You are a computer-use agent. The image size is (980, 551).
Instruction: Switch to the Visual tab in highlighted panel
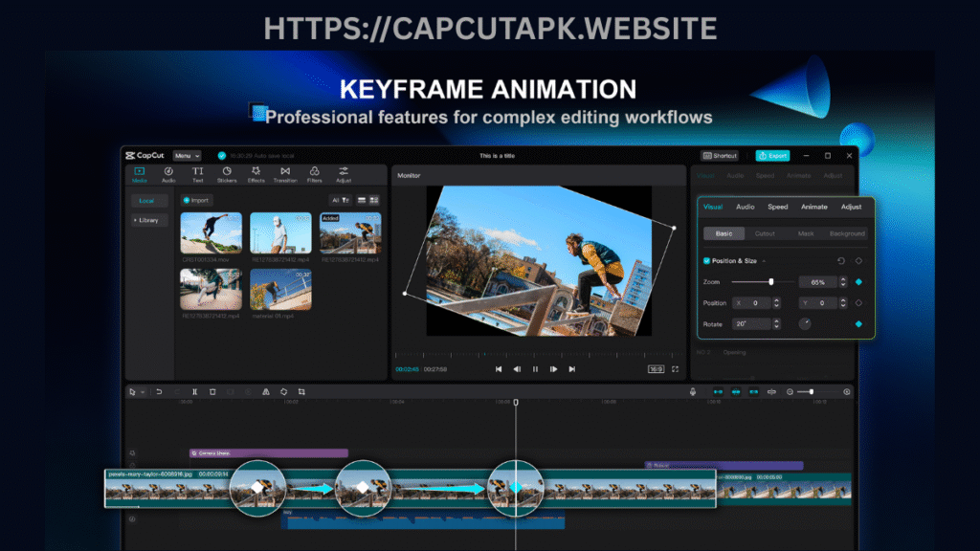coord(712,207)
